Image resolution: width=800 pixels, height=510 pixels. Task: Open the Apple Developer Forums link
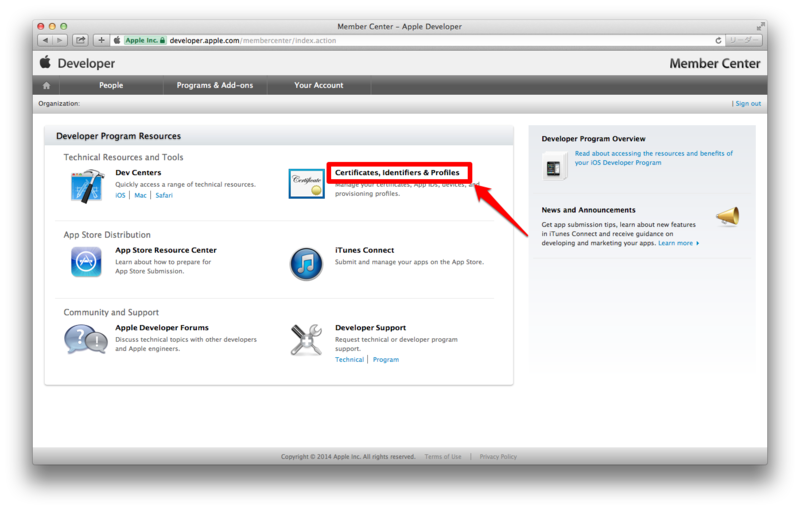click(162, 327)
